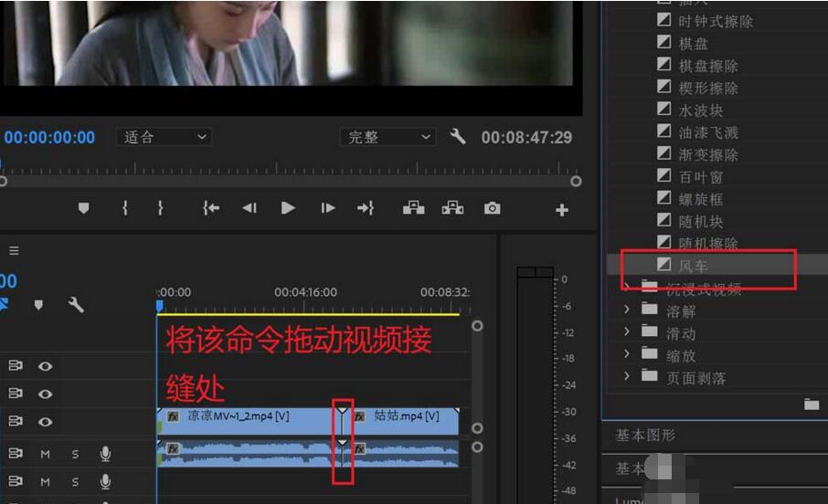Viewport: 828px width, 504px height.
Task: Open the timeline panel hamburger menu
Action: (15, 250)
